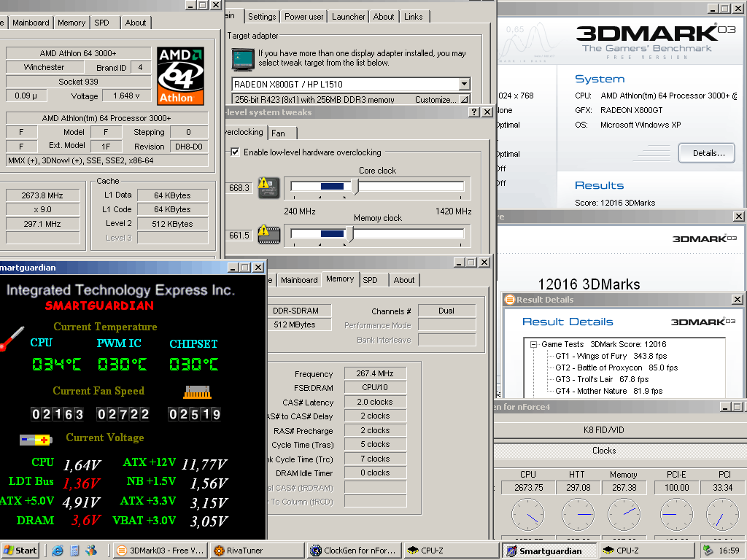The width and height of the screenshot is (747, 560).
Task: Click the battery icon next to Current Voltage
Action: click(x=36, y=440)
